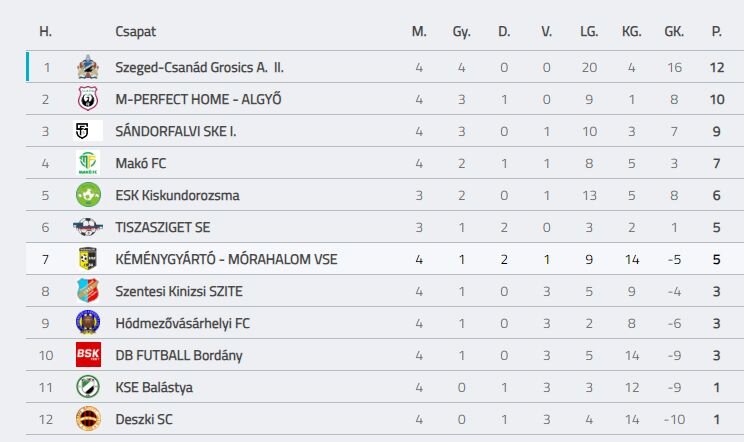Click the Szentesi Kinizsi SZITE crest

click(x=88, y=291)
